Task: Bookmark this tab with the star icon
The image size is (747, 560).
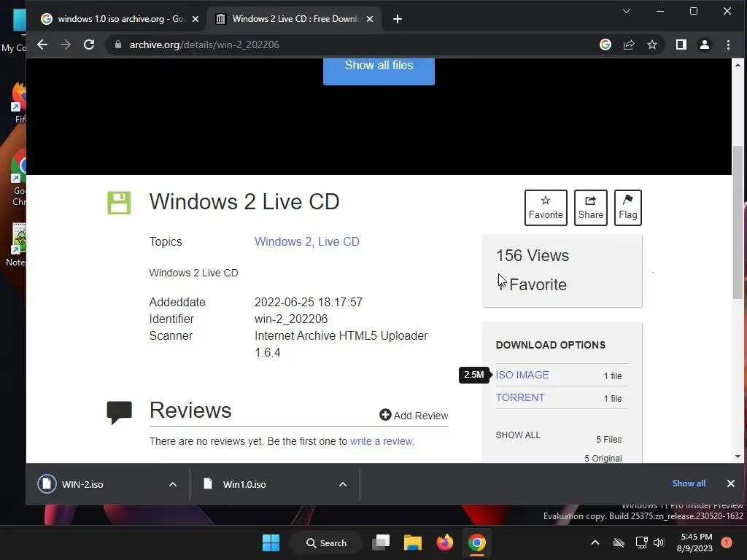Action: click(x=652, y=44)
